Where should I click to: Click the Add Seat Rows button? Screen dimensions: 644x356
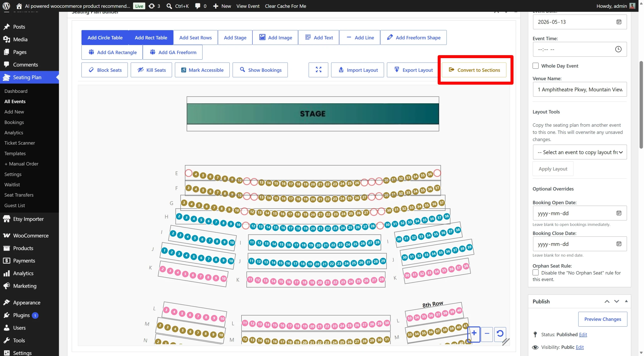pyautogui.click(x=195, y=37)
